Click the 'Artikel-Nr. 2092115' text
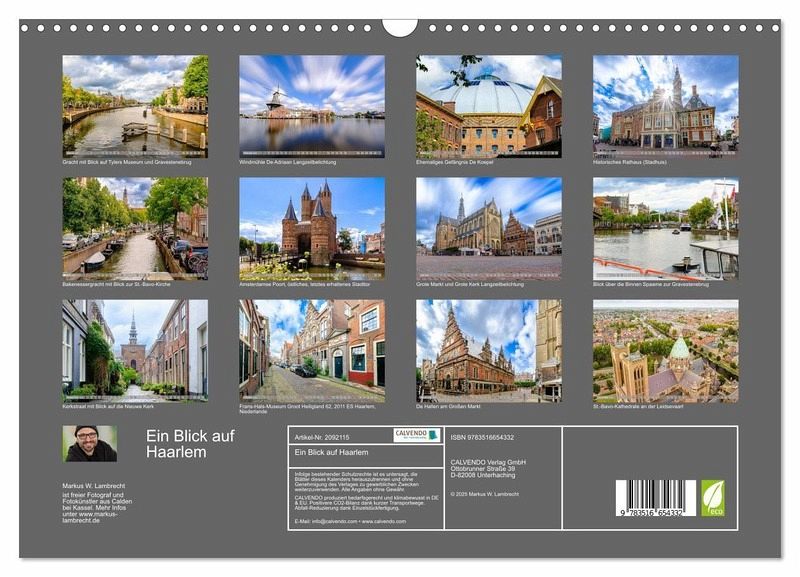800x577 pixels. (322, 437)
